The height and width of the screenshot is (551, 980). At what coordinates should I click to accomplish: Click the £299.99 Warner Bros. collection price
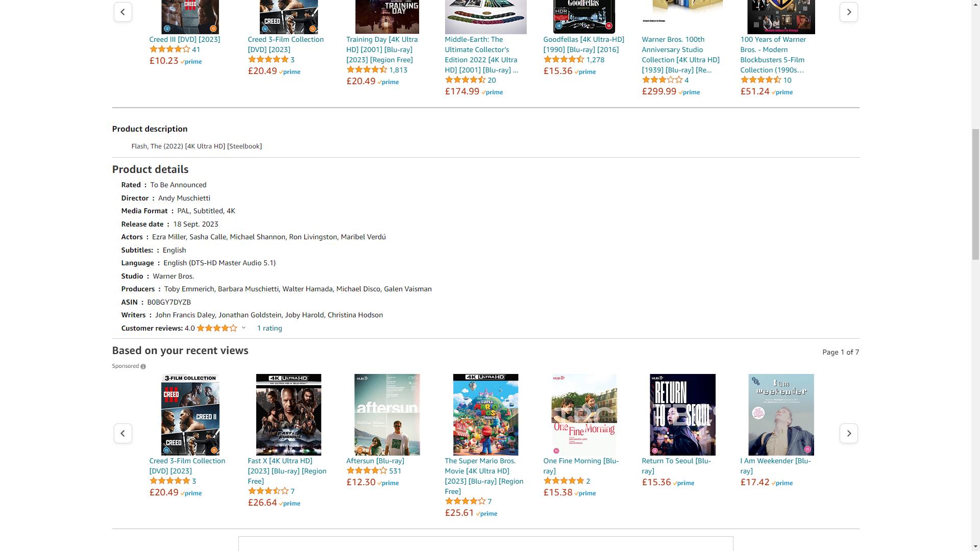coord(659,91)
